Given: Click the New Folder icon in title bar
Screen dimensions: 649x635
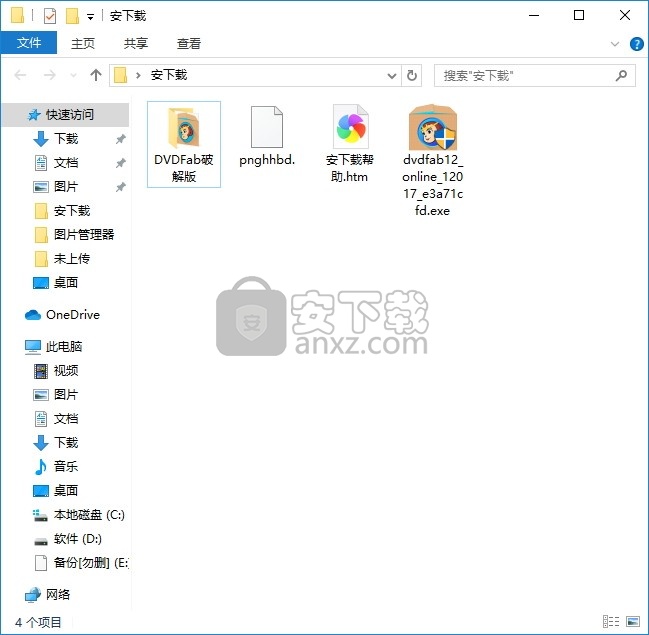Looking at the screenshot, I should coord(72,16).
